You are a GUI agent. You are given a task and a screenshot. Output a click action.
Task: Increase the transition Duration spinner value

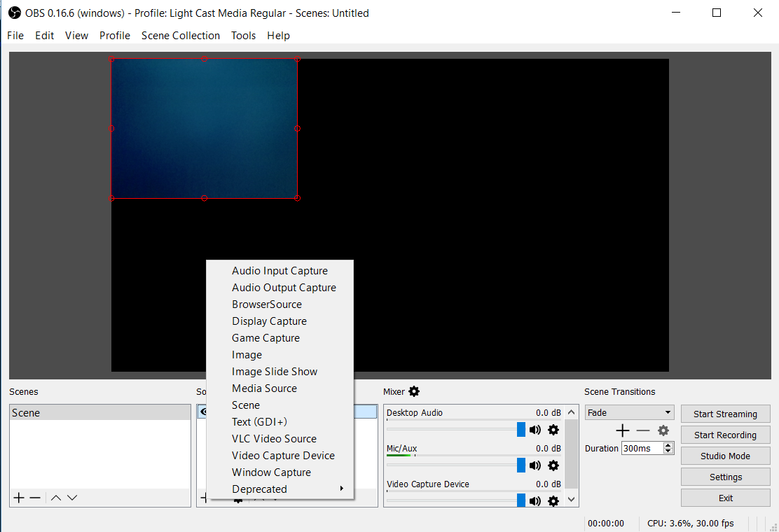(x=668, y=445)
